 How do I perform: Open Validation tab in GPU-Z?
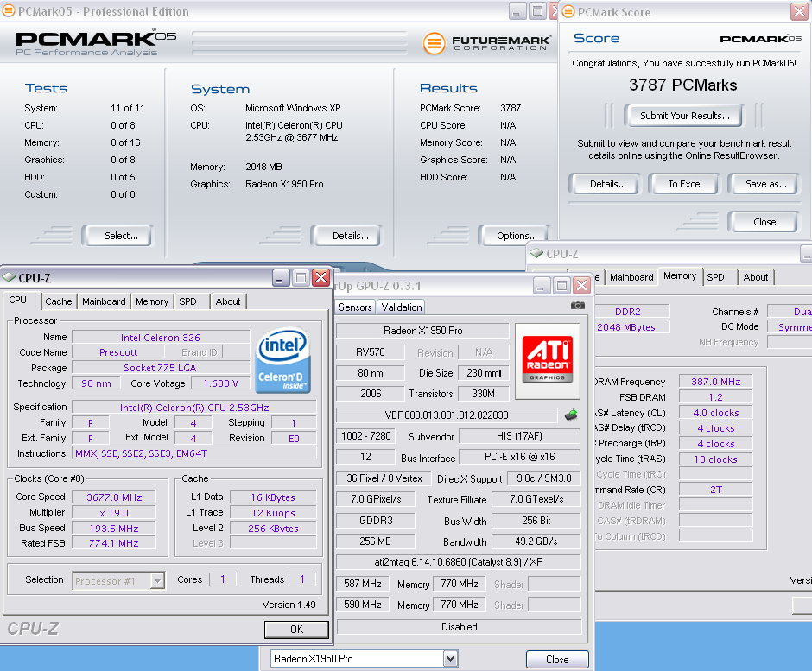tap(402, 307)
